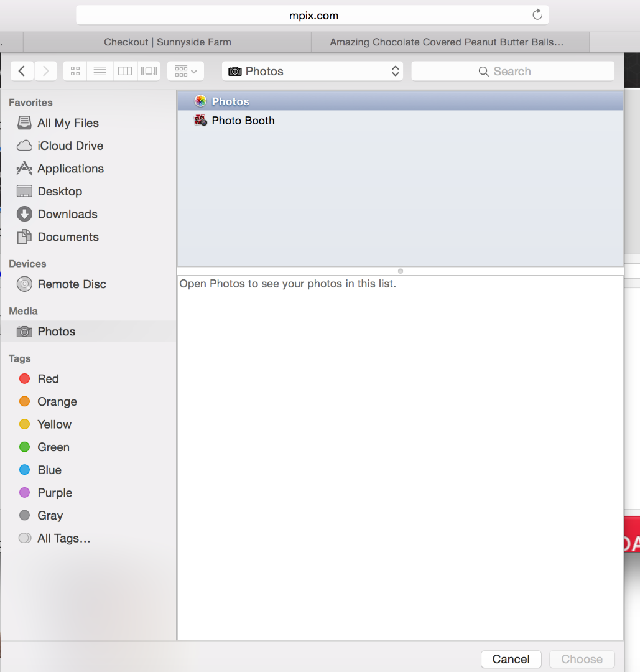Select Remote Disc device
The image size is (640, 672).
coord(88,284)
